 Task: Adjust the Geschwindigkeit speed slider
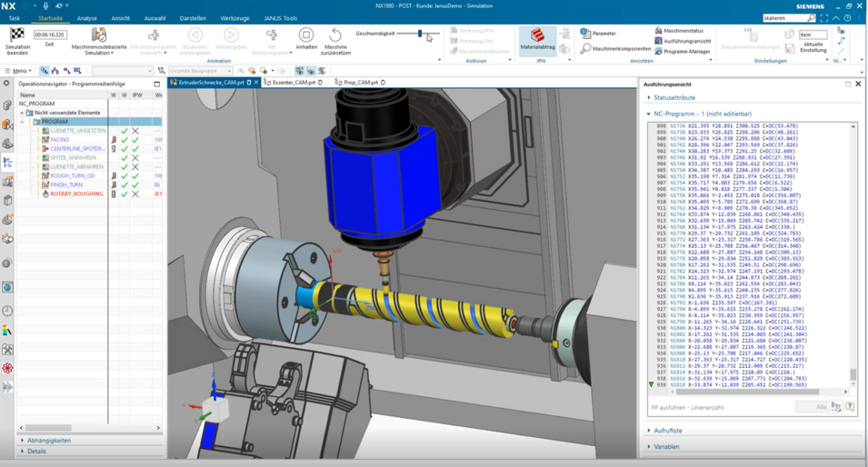tap(420, 34)
